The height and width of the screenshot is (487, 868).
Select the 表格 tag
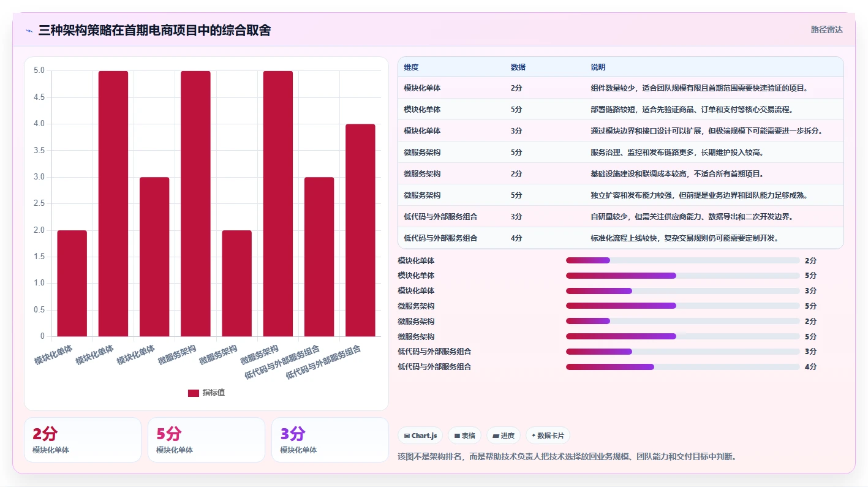tap(465, 436)
